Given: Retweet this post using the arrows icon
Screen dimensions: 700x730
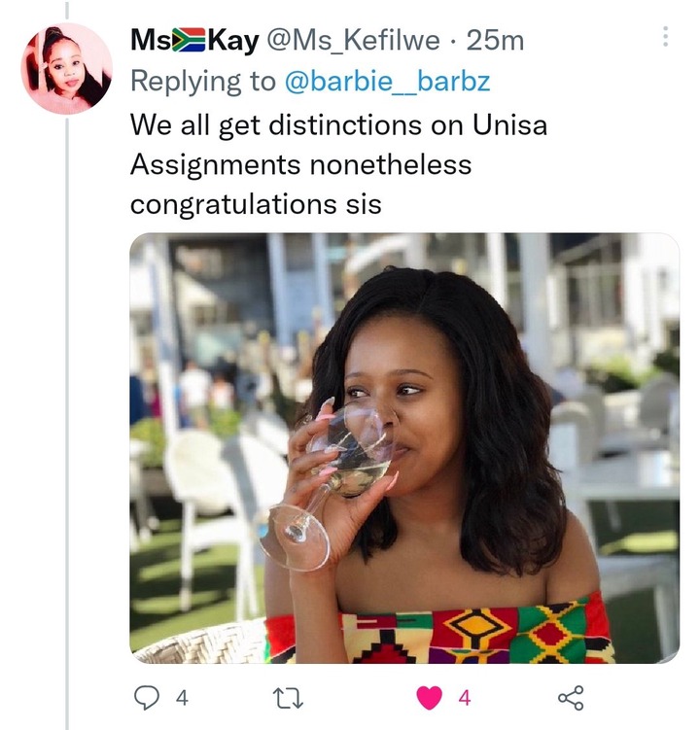Looking at the screenshot, I should click(x=288, y=698).
